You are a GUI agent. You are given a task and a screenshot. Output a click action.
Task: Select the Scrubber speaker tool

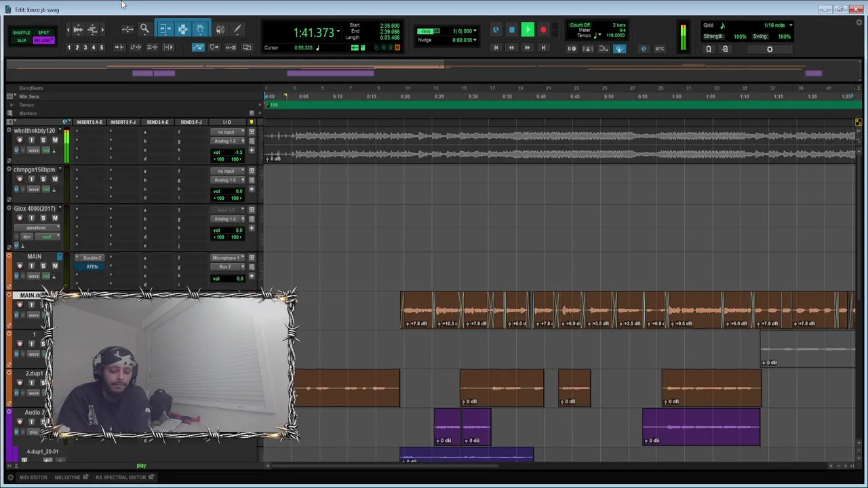pos(220,29)
